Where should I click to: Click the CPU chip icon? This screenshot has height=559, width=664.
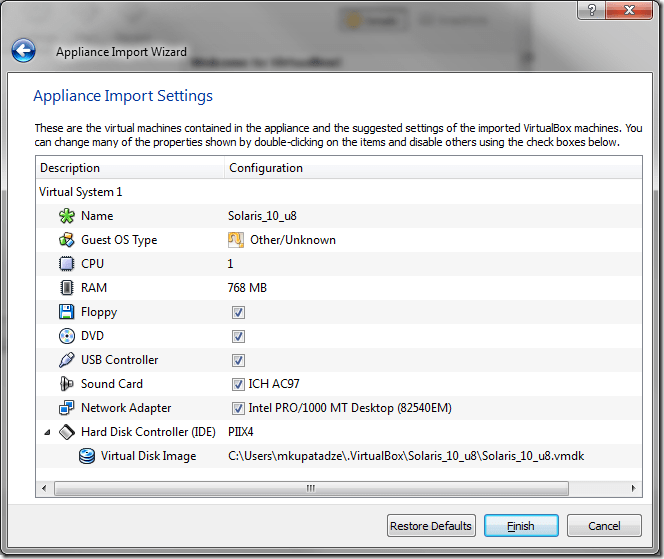click(x=66, y=264)
